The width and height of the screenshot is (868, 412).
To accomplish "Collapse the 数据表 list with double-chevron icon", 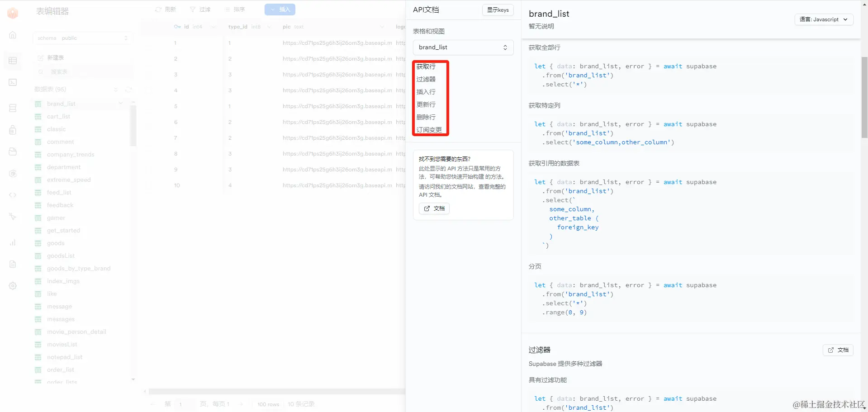I will [116, 90].
